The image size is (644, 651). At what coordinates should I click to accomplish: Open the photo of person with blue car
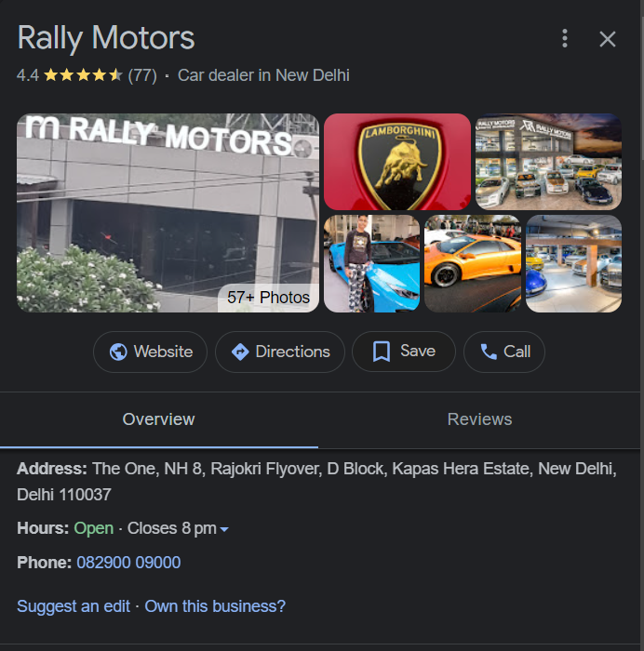click(x=371, y=263)
